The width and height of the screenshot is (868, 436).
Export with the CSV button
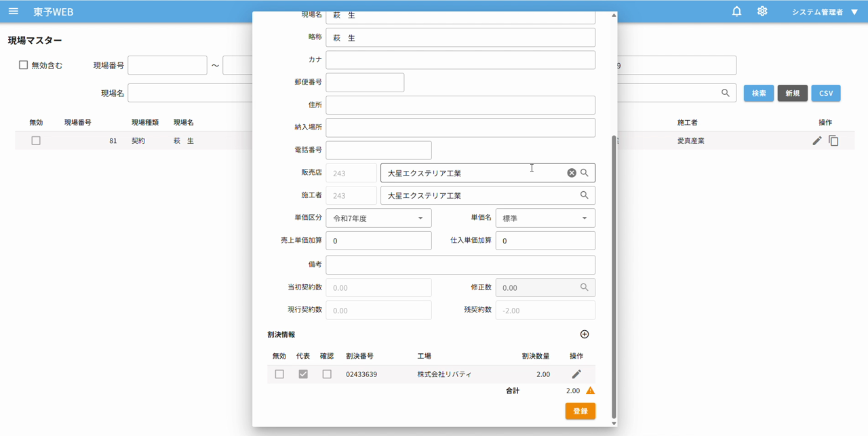[826, 94]
